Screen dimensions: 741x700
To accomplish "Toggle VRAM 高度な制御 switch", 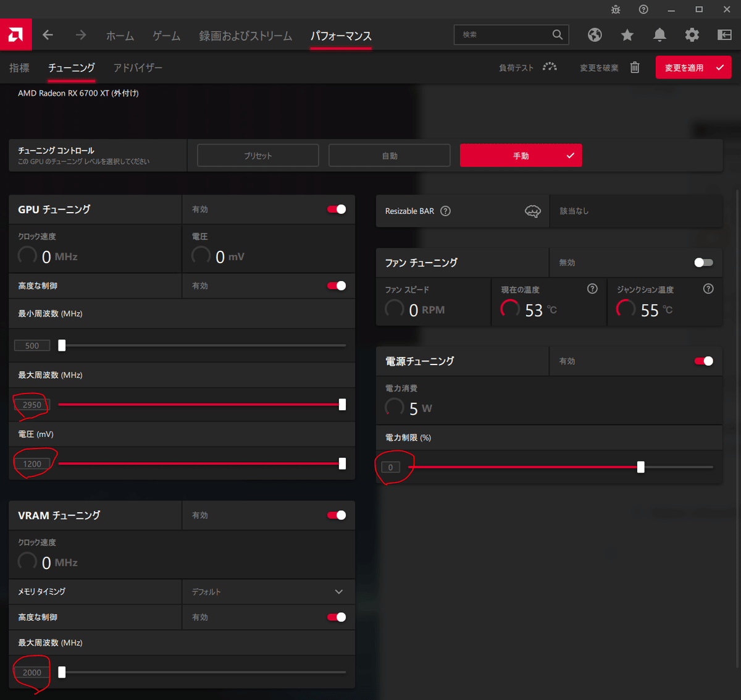I will point(337,617).
